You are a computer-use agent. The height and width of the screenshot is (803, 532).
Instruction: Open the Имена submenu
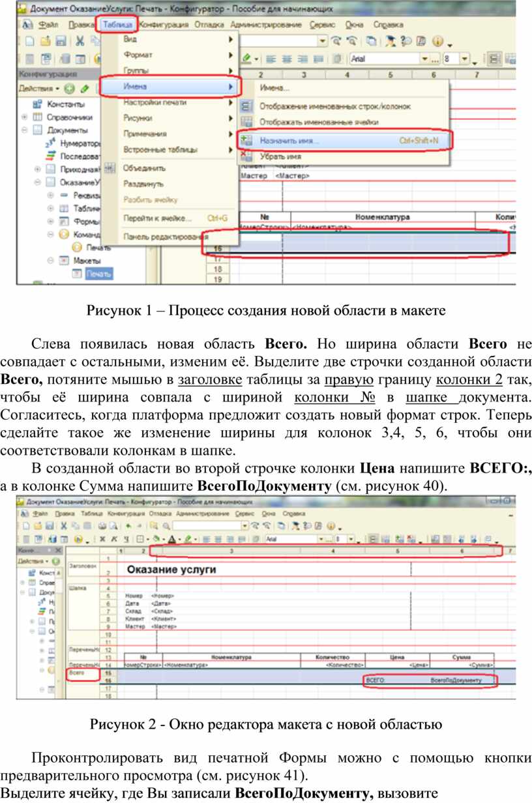point(170,86)
